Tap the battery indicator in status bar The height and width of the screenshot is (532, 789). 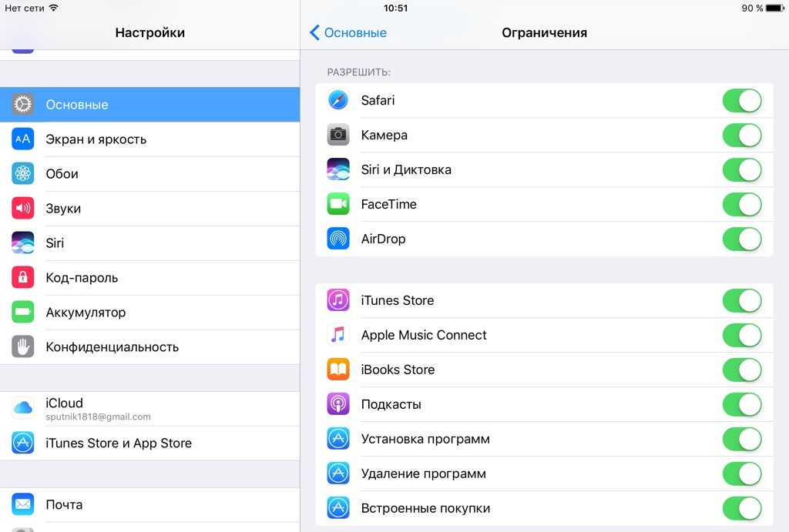click(775, 8)
